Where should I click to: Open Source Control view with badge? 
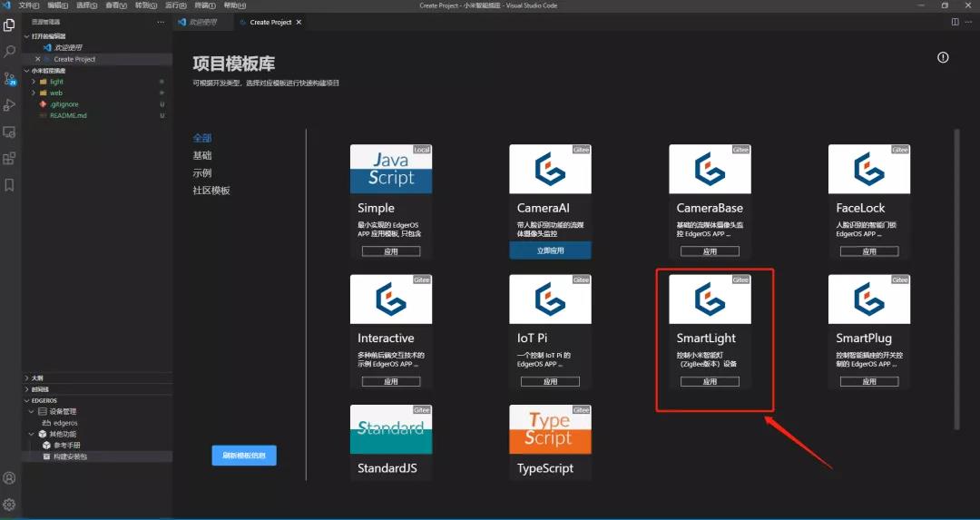pos(9,79)
